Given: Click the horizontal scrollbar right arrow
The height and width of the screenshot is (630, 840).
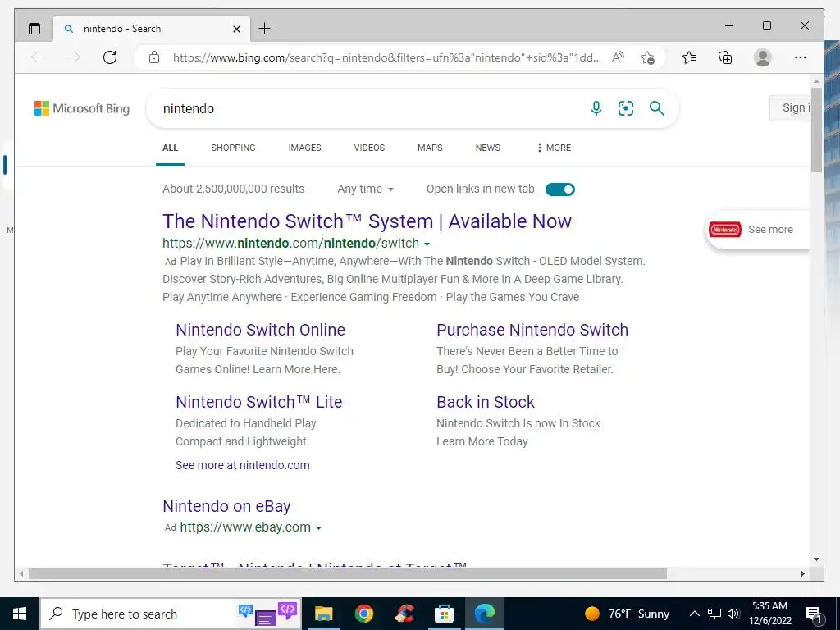Looking at the screenshot, I should 802,573.
